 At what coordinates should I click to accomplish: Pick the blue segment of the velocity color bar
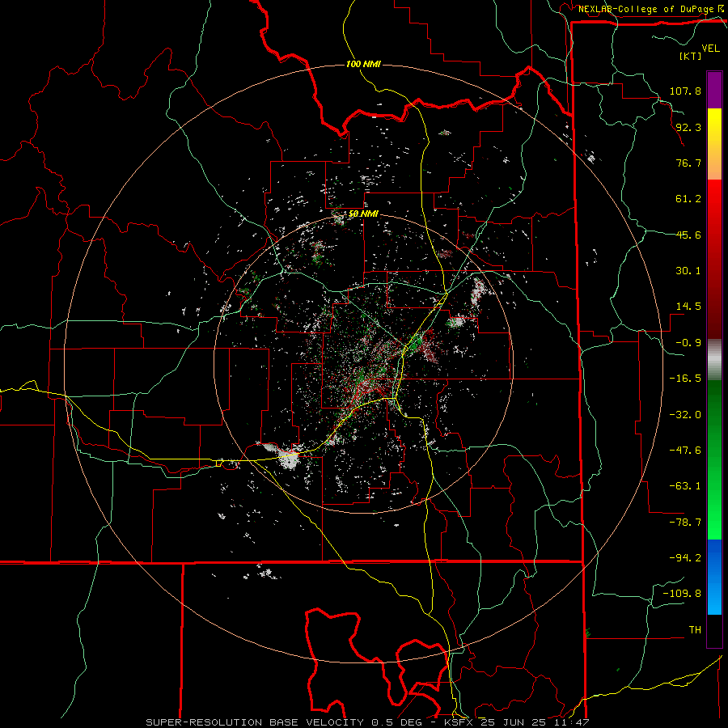pos(714,577)
